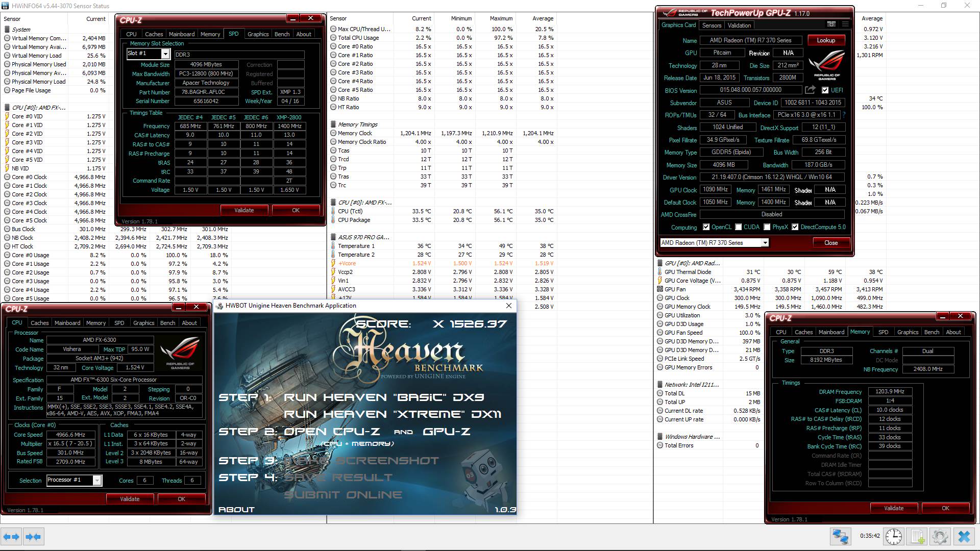Click the HWiNFO logging file icon

click(x=917, y=537)
